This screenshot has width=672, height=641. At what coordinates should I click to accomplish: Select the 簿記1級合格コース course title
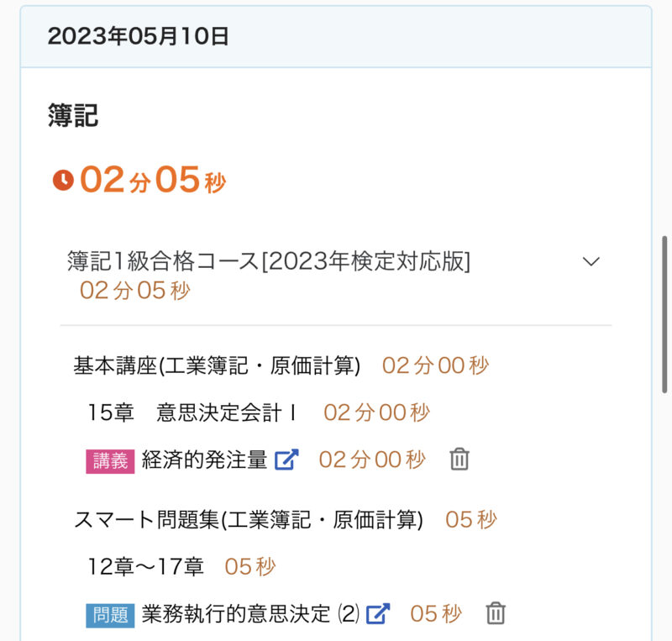coord(269,261)
